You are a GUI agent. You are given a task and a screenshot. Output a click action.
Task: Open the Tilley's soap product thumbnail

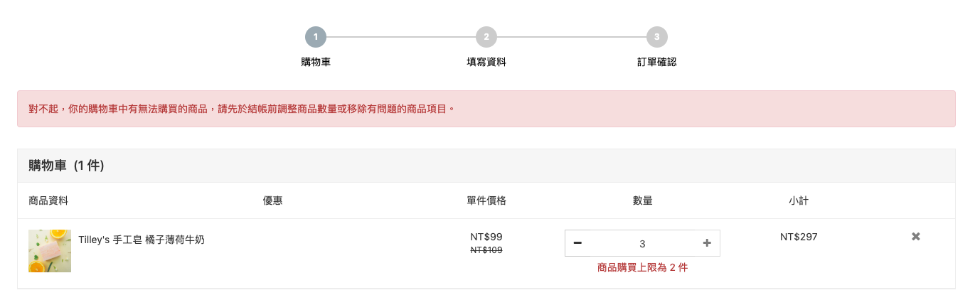click(x=50, y=251)
